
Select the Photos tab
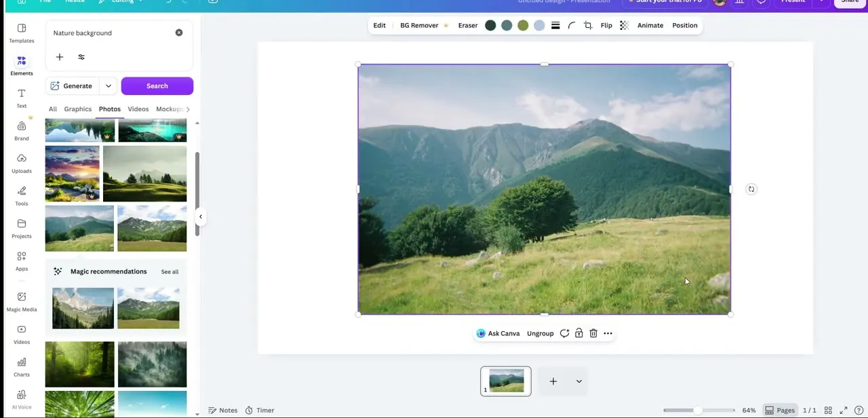(x=110, y=109)
